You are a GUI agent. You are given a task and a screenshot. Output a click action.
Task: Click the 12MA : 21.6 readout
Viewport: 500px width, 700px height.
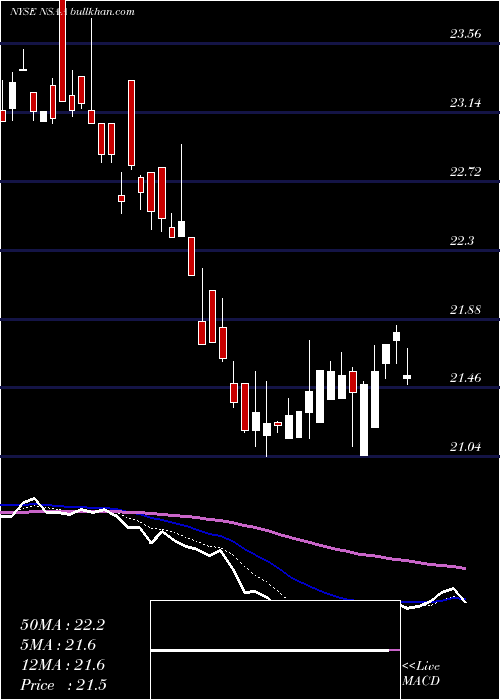[62, 665]
